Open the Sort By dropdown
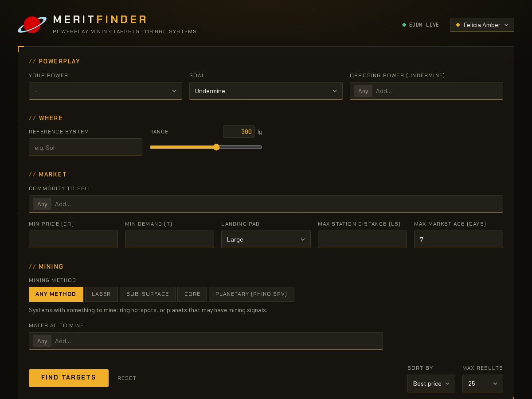 [x=431, y=383]
